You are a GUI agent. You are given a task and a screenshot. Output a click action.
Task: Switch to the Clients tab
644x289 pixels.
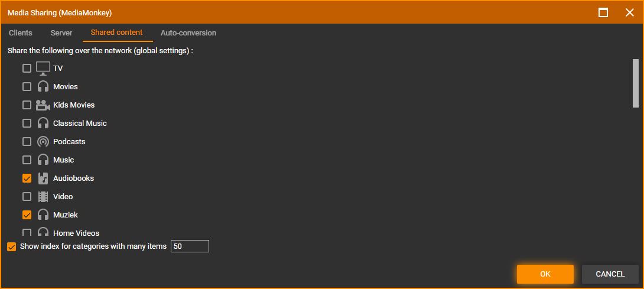tap(21, 33)
